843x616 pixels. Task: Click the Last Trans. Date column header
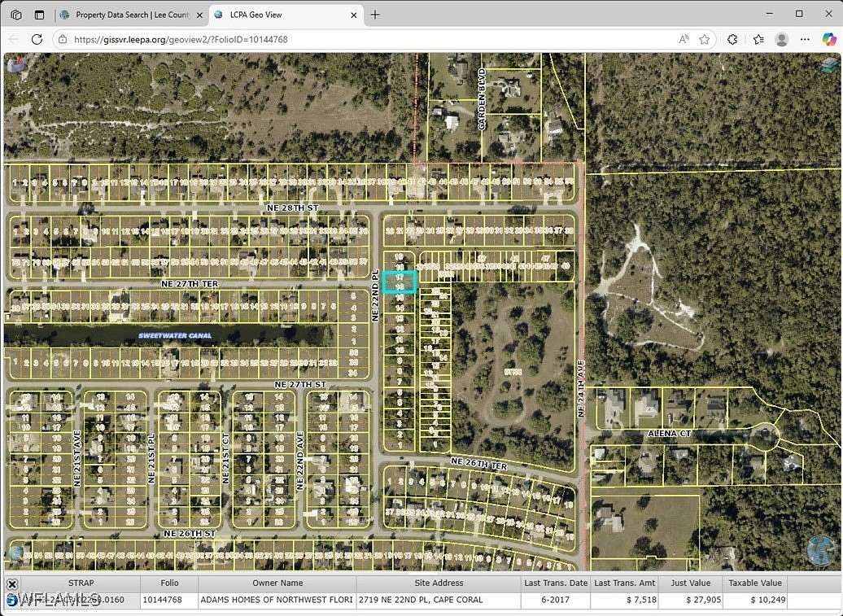556,583
